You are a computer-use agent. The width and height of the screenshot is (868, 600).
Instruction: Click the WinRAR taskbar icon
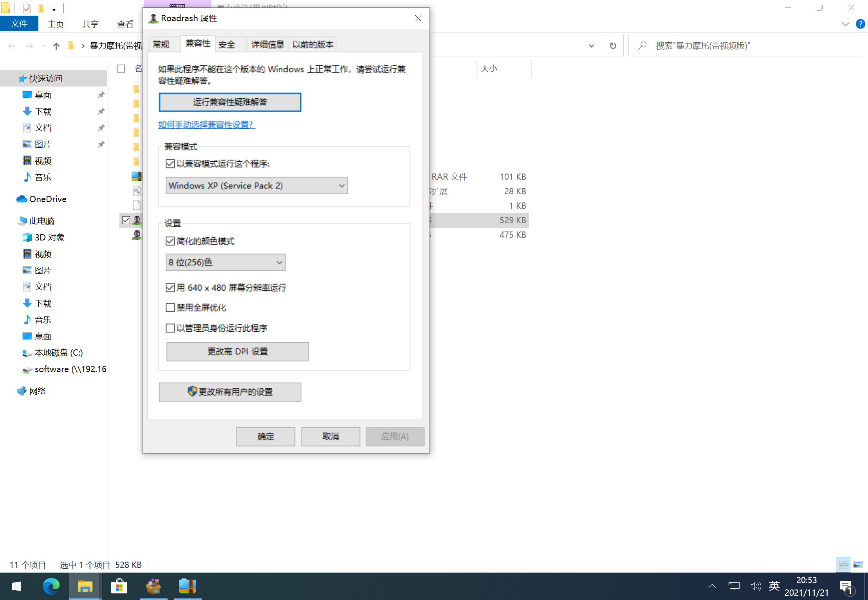(187, 586)
